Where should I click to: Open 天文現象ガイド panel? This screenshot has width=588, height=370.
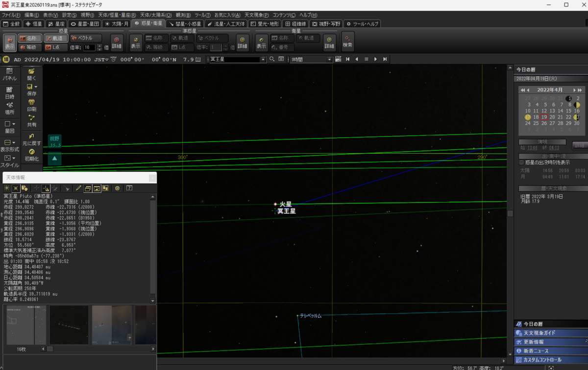click(551, 333)
